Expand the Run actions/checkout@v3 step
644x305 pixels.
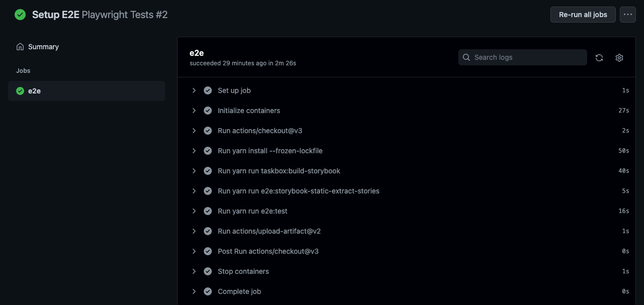point(194,131)
